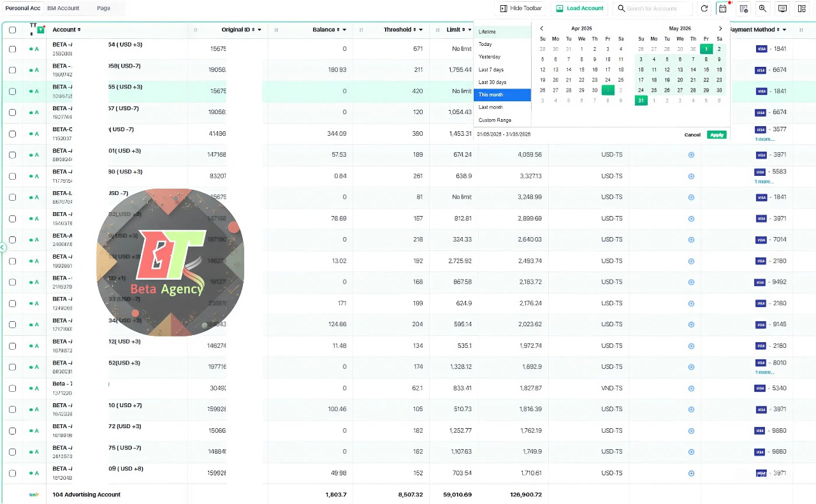Tick the select-all checkbox in table header
Viewport: 816px width, 504px height.
[x=12, y=30]
